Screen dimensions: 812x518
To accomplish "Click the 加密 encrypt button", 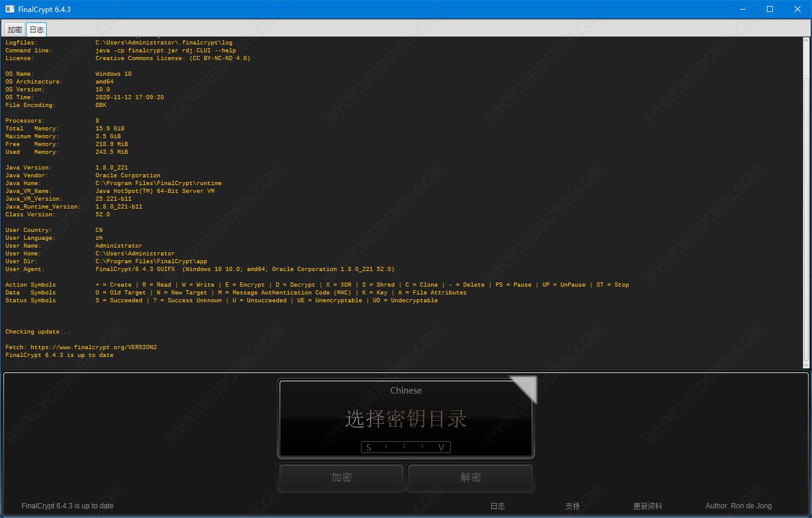I will pos(341,478).
